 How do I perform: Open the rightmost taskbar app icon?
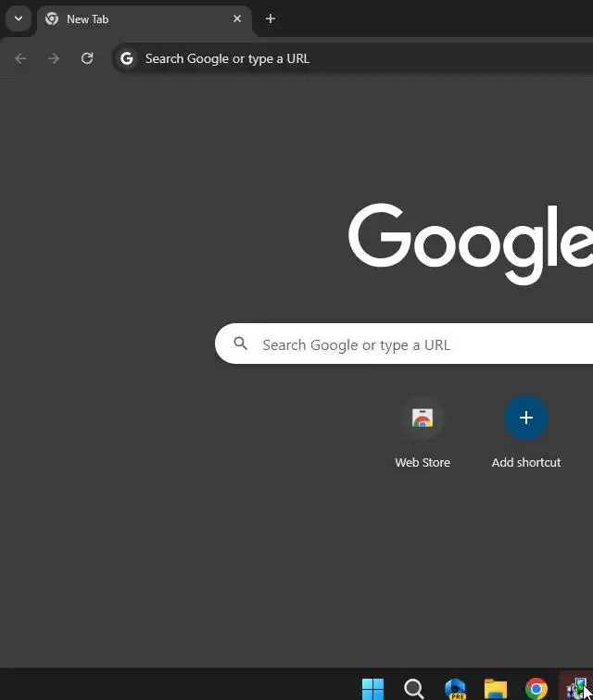pyautogui.click(x=576, y=688)
